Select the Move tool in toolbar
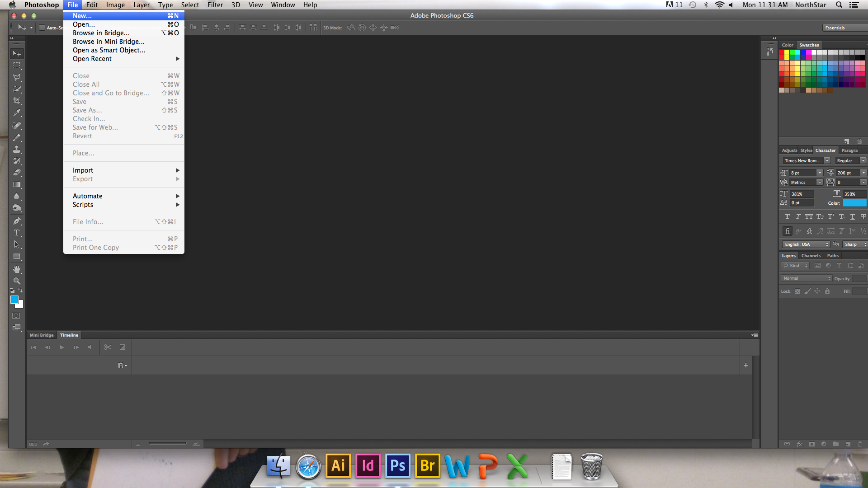Image resolution: width=868 pixels, height=488 pixels. pyautogui.click(x=17, y=54)
